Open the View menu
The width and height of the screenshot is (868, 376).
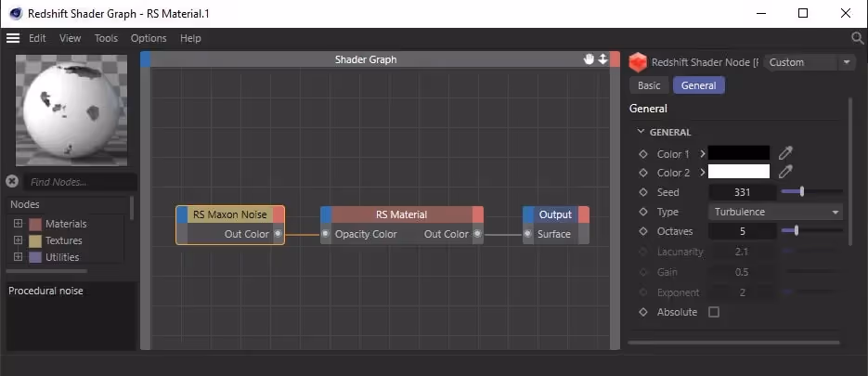[x=71, y=38]
